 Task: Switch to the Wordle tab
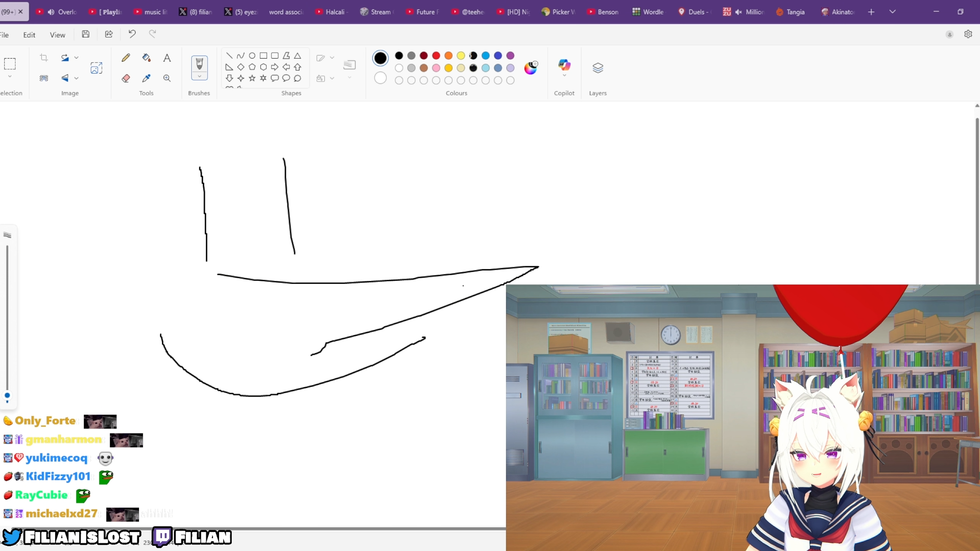pyautogui.click(x=648, y=12)
